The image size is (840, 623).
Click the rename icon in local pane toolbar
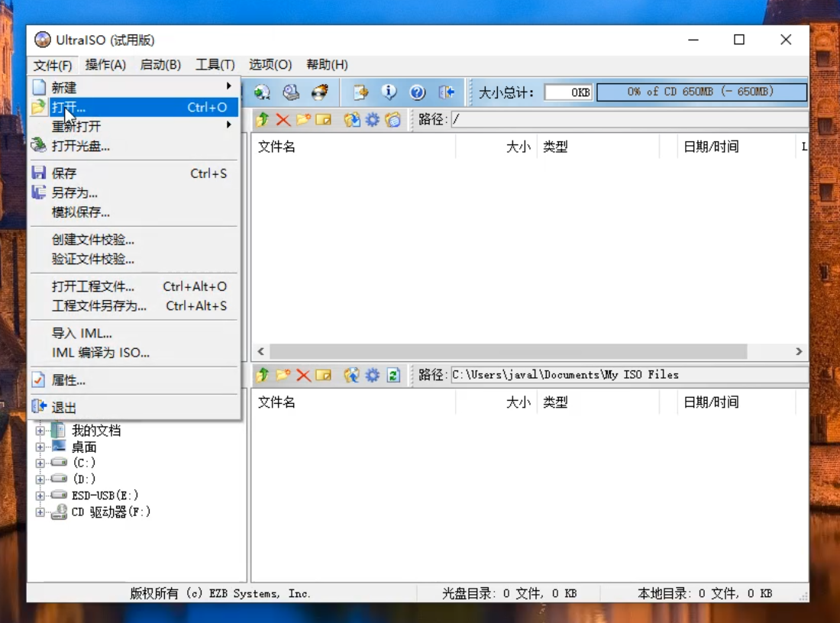point(324,375)
